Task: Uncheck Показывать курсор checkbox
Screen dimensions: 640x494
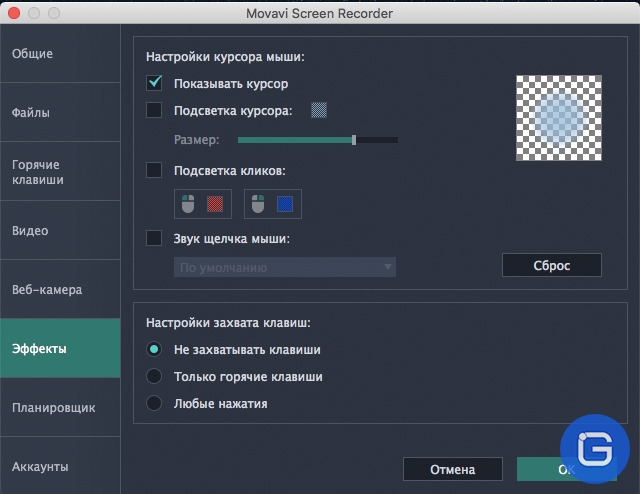Action: pos(154,83)
